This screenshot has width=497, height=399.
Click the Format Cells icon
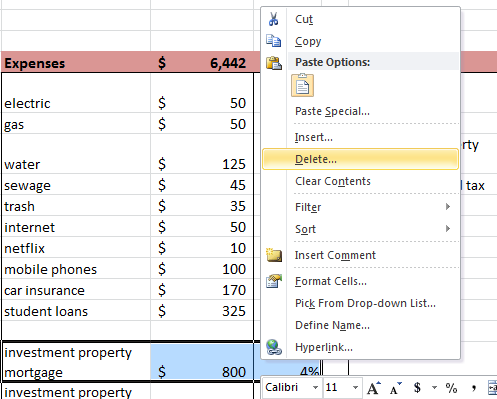tap(274, 281)
